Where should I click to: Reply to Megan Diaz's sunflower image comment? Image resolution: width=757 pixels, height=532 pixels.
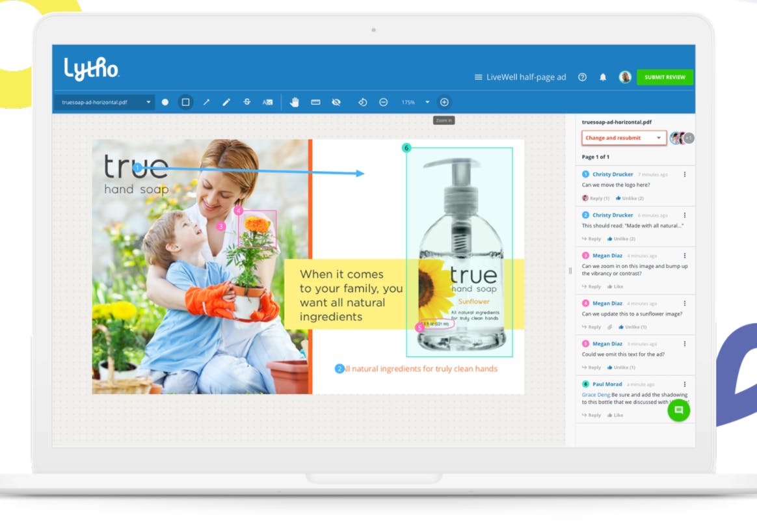[x=591, y=327]
